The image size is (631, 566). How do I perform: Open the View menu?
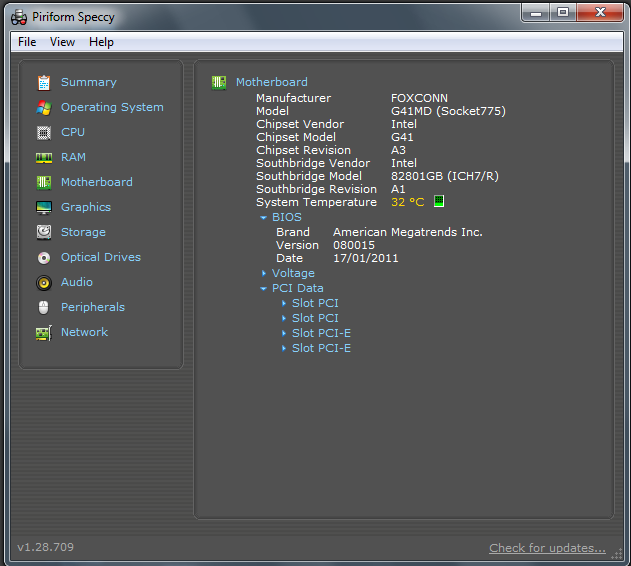tap(62, 42)
